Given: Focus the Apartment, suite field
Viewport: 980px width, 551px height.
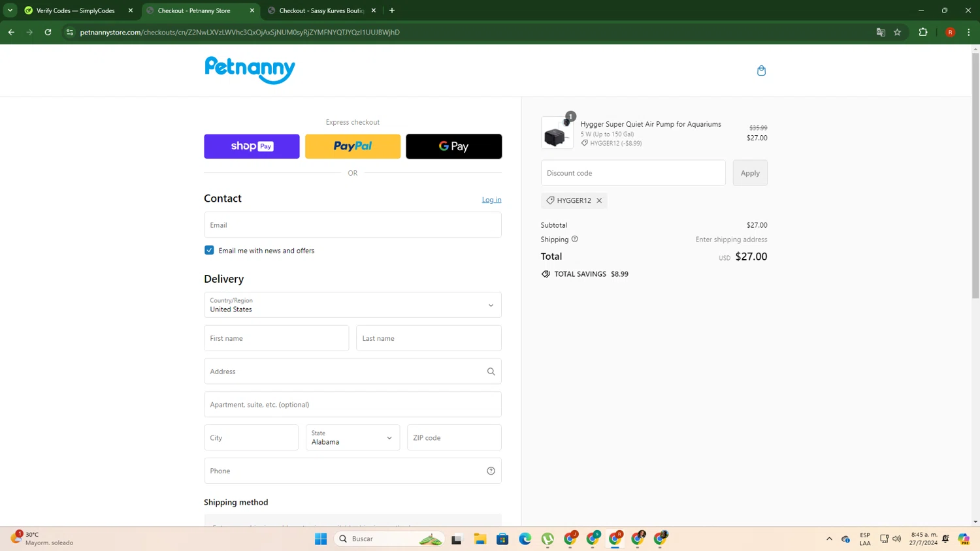Looking at the screenshot, I should tap(353, 404).
